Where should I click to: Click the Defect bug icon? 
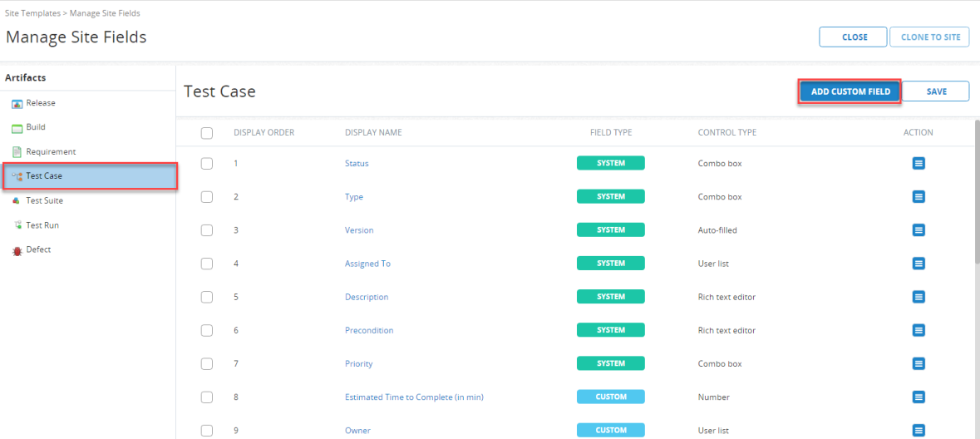point(17,250)
